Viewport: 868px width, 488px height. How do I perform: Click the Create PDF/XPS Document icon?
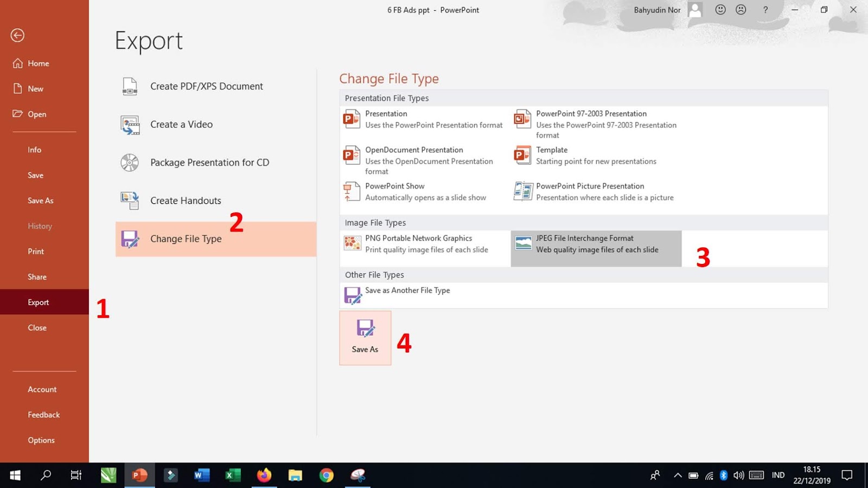coord(130,86)
